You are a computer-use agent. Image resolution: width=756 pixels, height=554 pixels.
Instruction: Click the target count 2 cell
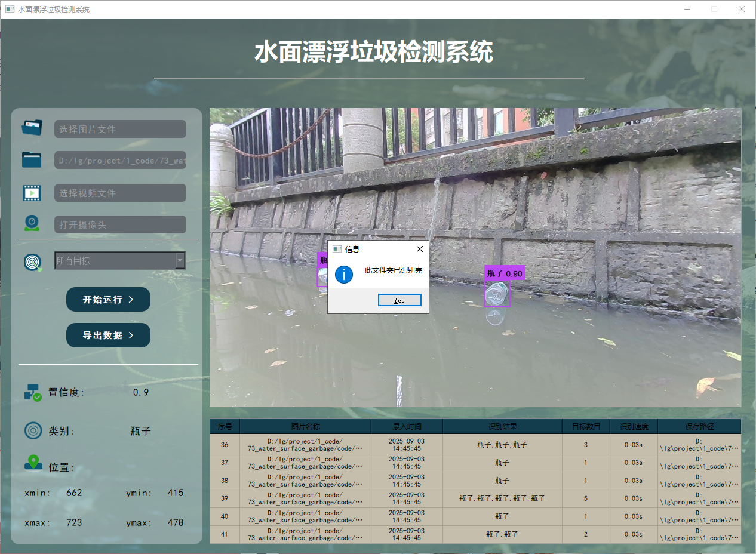point(586,534)
